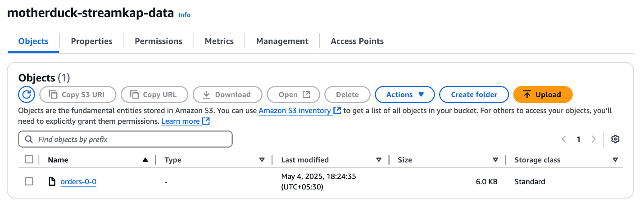This screenshot has height=207, width=644.
Task: Click the Last modified column header
Action: [305, 160]
